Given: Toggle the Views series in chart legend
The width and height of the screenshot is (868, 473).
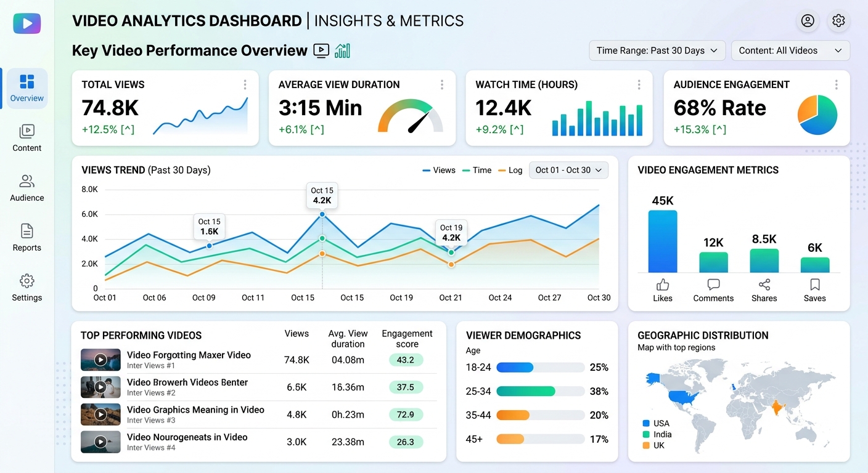Looking at the screenshot, I should [x=439, y=170].
